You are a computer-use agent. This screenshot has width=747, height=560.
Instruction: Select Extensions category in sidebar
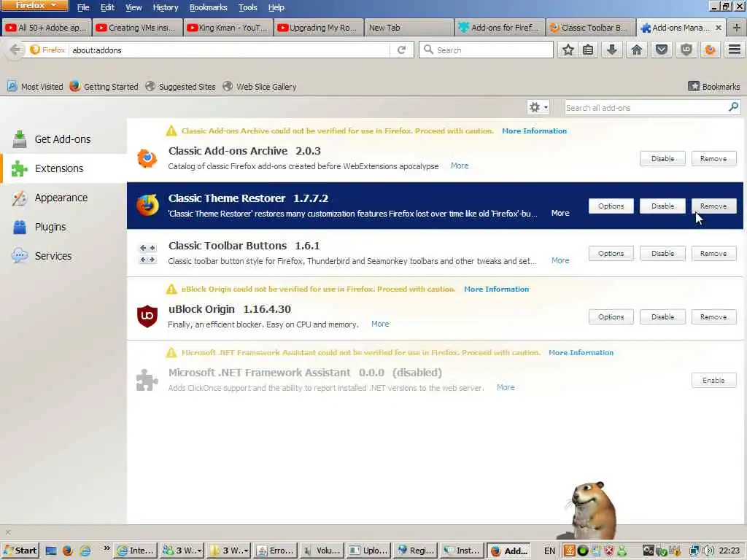coord(63,168)
